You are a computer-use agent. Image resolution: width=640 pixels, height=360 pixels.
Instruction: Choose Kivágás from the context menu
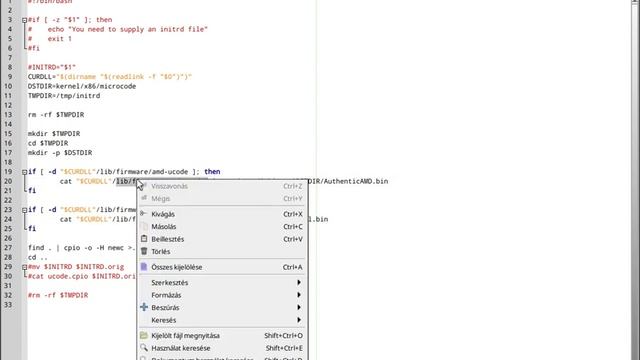point(222,214)
